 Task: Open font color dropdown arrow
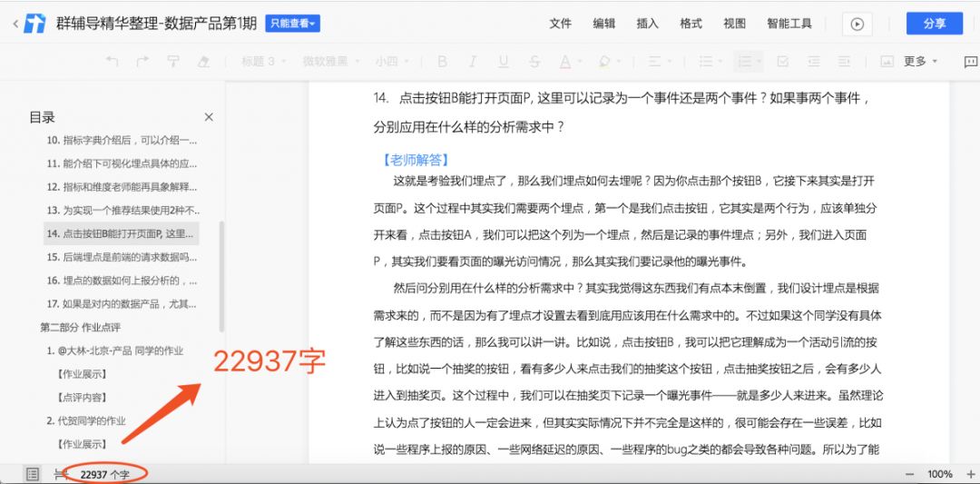point(580,61)
